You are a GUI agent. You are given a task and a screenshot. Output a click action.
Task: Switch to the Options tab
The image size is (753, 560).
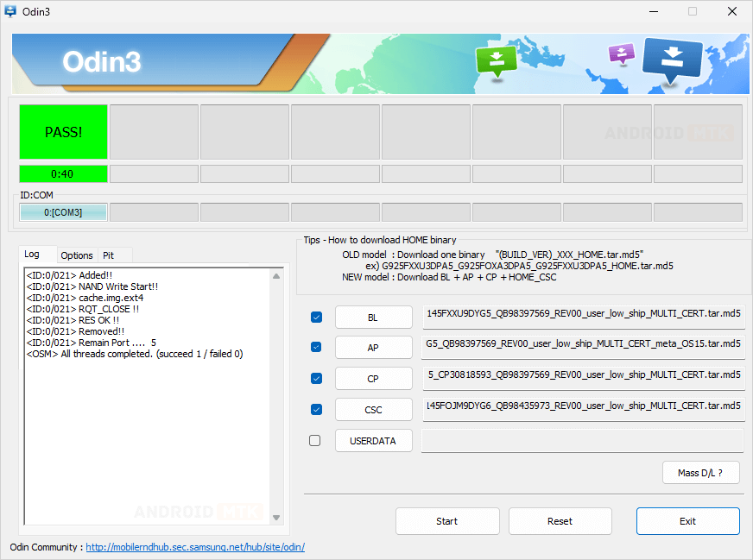[x=77, y=255]
